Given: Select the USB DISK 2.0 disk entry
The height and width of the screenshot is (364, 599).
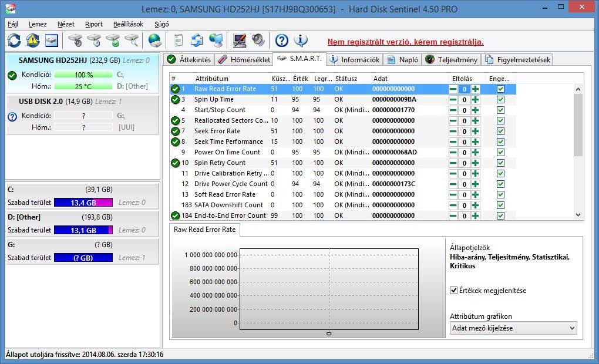Looking at the screenshot, I should click(x=83, y=114).
